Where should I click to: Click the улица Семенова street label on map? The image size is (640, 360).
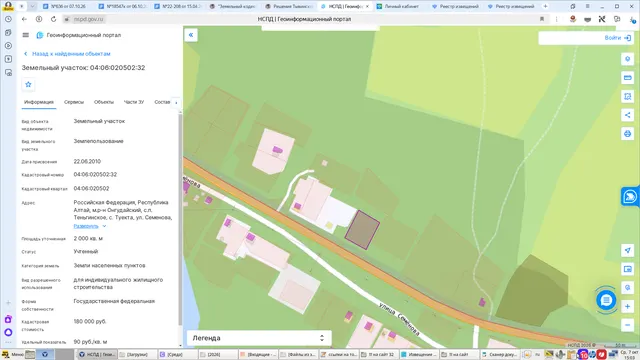(x=399, y=319)
